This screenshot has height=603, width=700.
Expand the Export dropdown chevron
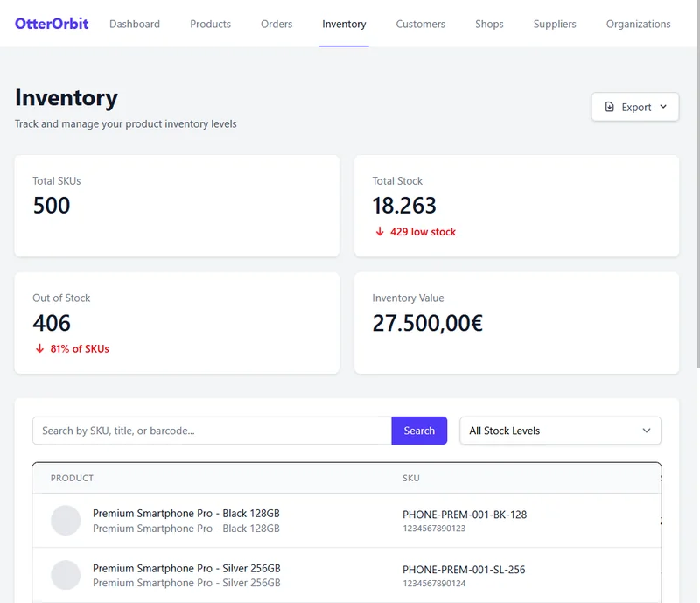tap(663, 107)
